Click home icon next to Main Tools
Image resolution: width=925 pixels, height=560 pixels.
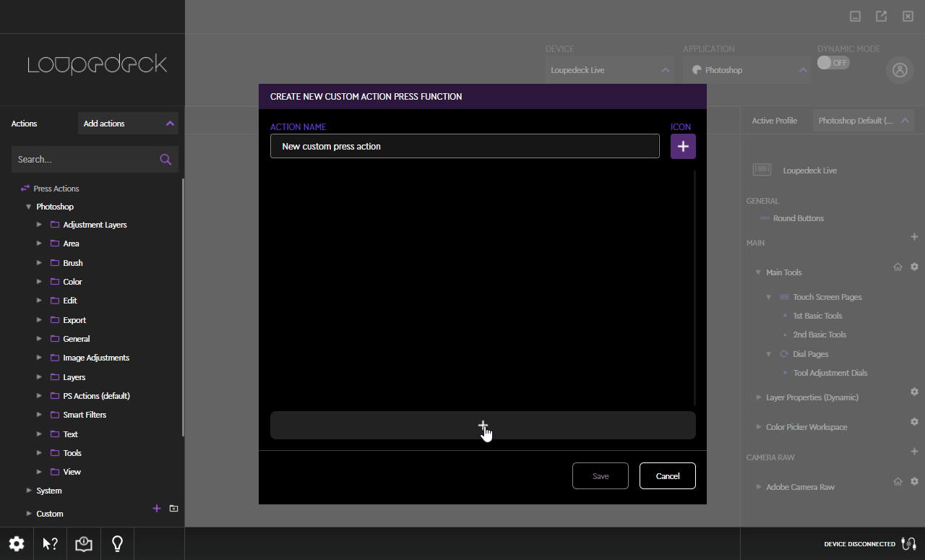point(898,267)
